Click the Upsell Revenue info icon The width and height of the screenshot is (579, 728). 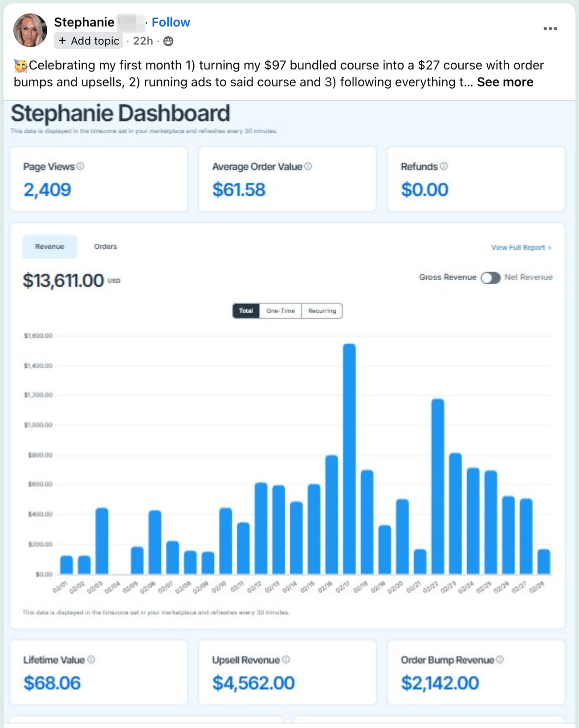coord(286,659)
